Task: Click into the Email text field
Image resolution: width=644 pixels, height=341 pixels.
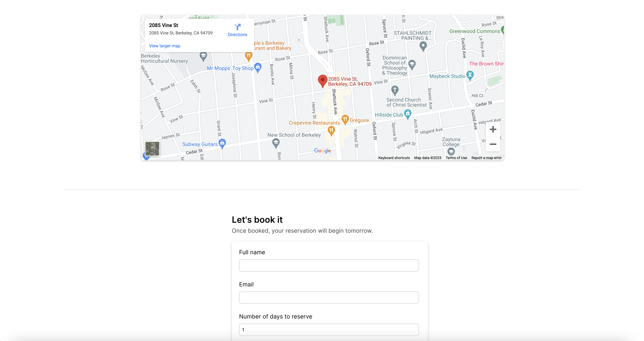Action: pyautogui.click(x=329, y=297)
